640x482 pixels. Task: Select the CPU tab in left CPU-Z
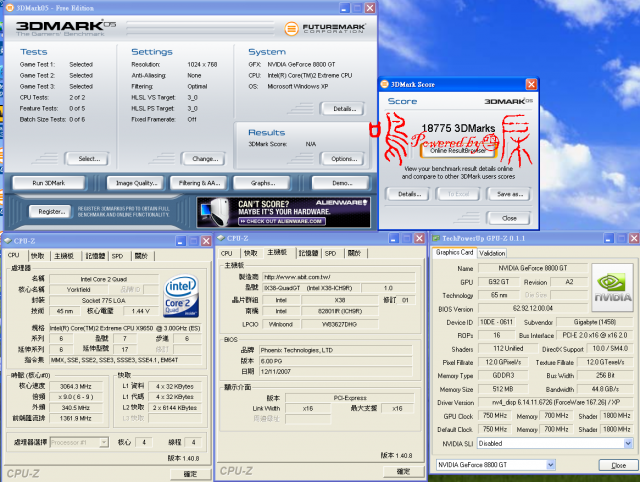[x=13, y=255]
